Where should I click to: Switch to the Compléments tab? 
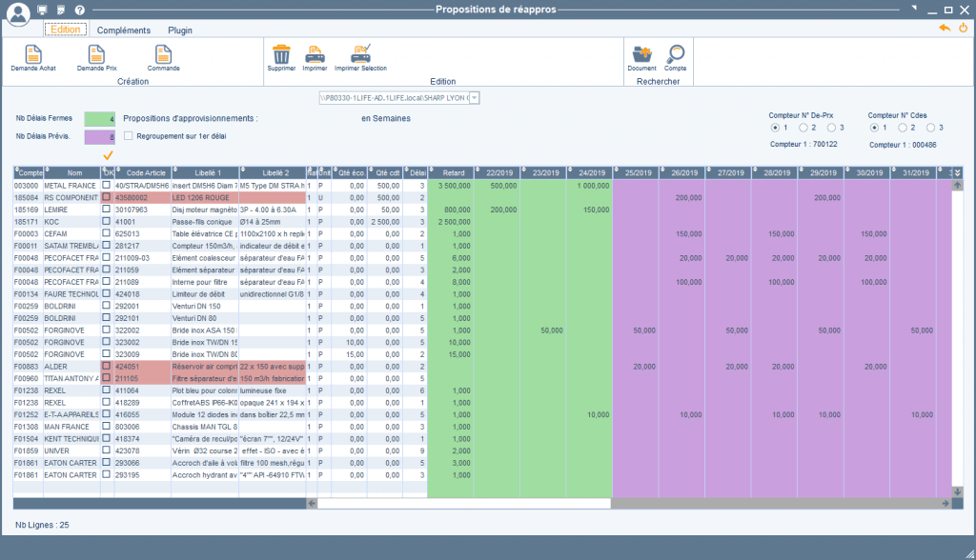(x=123, y=30)
